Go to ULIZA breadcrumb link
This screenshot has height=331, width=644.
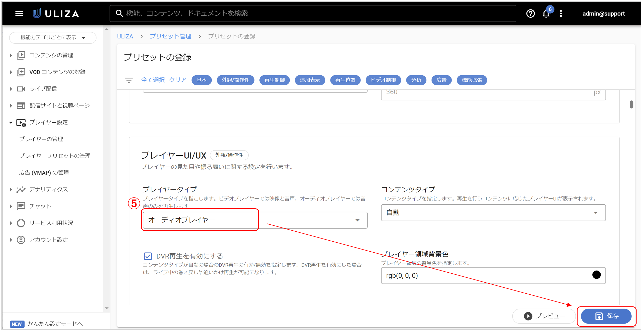click(x=125, y=36)
